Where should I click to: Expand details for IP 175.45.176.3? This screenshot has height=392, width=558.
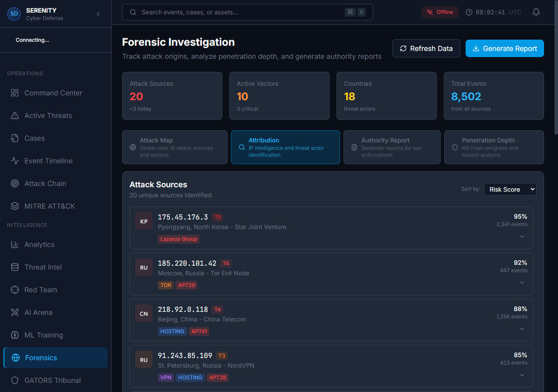pyautogui.click(x=522, y=237)
